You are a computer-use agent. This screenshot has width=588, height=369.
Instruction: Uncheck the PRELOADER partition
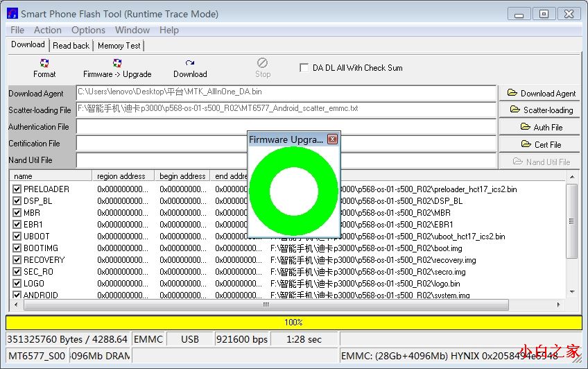17,189
